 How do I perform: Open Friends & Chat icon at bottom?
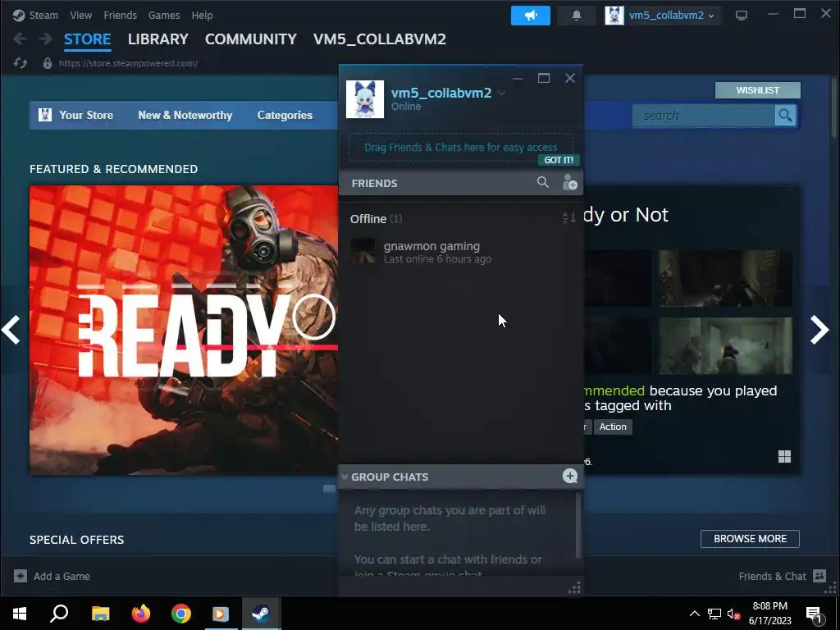(x=819, y=576)
